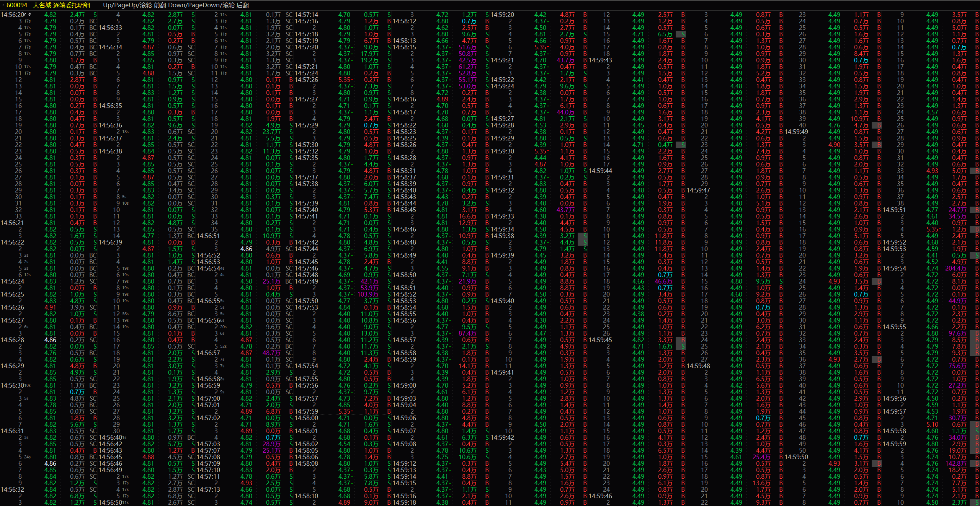Select the 46.6万 volume entry

point(663,281)
